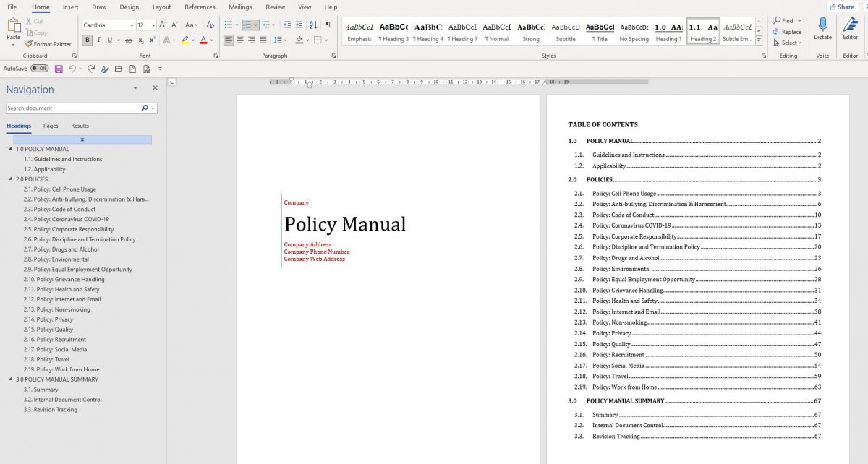The image size is (868, 464).
Task: Open the Review ribbon tab
Action: [x=275, y=7]
